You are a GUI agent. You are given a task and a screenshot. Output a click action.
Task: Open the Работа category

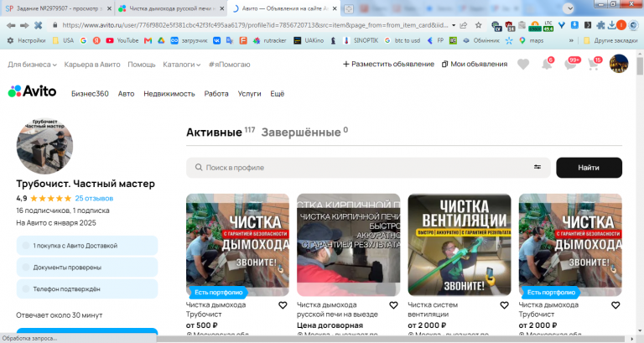tap(216, 94)
